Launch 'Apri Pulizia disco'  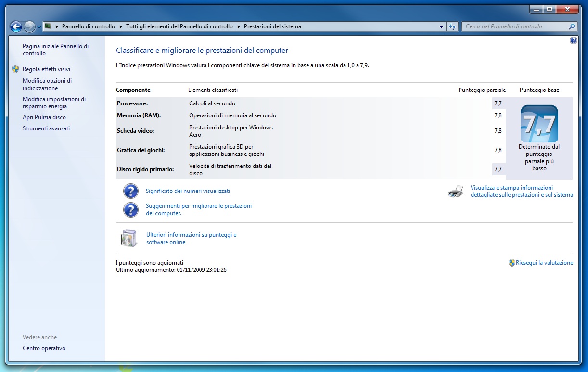[44, 117]
